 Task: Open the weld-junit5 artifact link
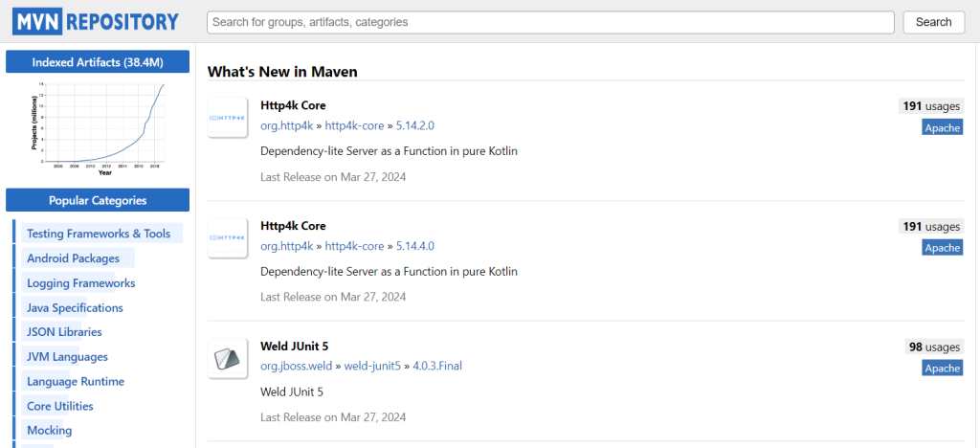point(372,366)
